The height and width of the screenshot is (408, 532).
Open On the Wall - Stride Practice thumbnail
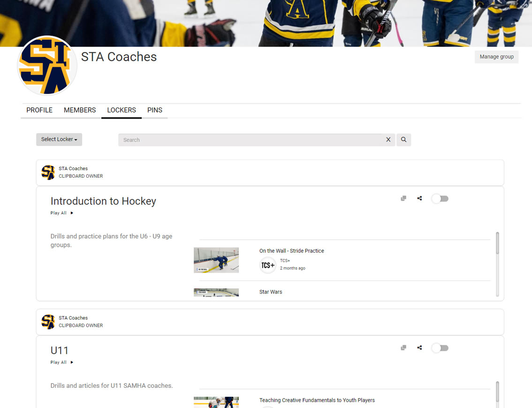pyautogui.click(x=216, y=260)
